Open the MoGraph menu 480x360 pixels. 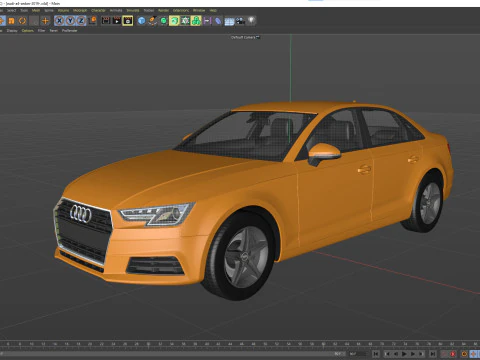coord(80,10)
